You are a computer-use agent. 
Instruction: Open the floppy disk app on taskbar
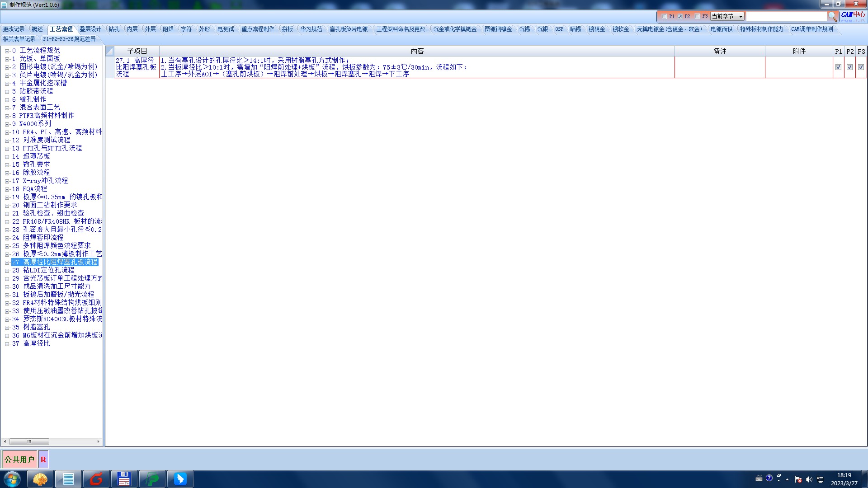(124, 479)
